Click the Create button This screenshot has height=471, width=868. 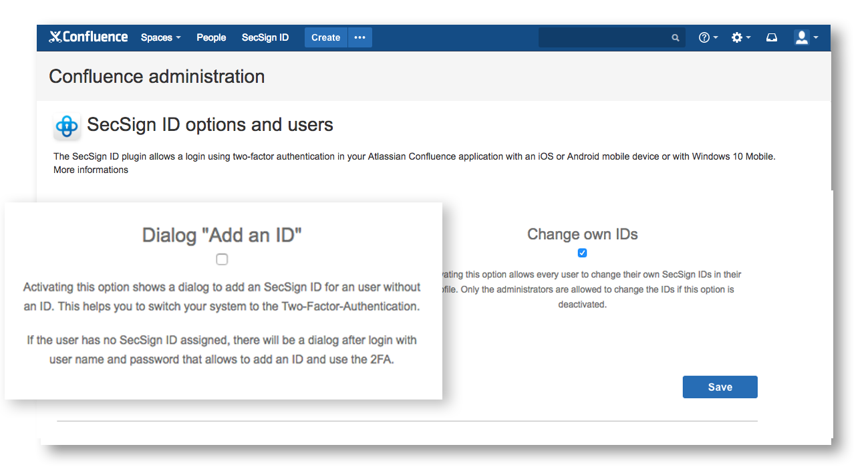pyautogui.click(x=325, y=37)
